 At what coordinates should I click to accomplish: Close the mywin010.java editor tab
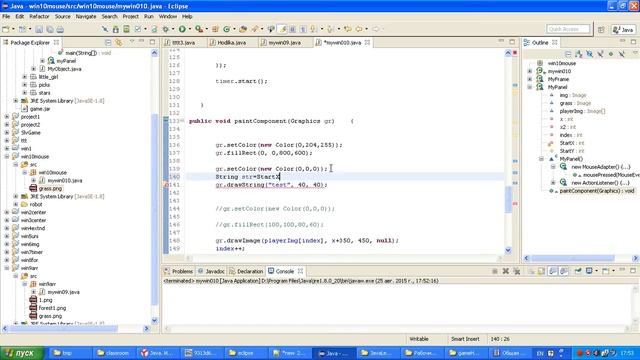click(x=367, y=42)
